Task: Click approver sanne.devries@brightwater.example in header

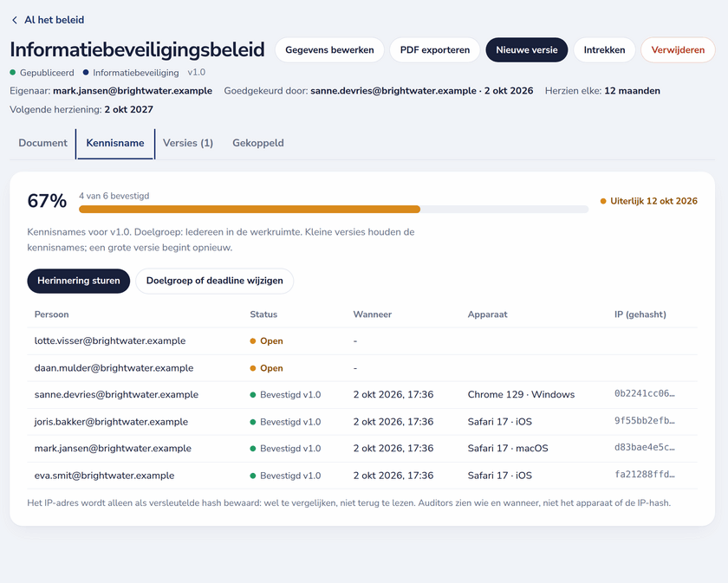Action: click(393, 91)
